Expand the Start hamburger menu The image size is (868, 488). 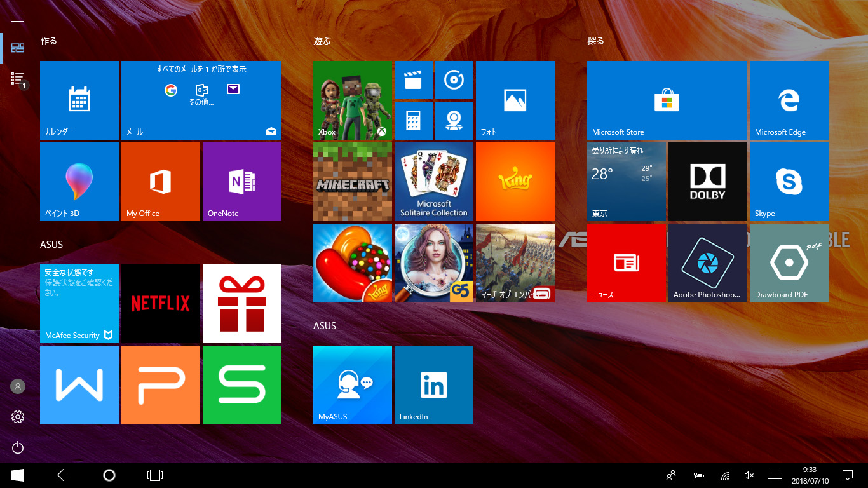18,18
